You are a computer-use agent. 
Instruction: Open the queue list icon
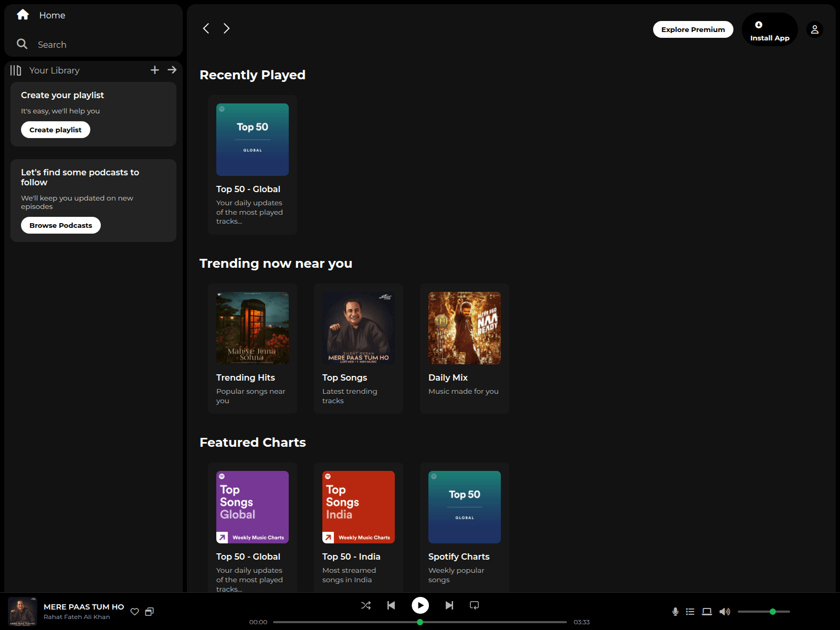tap(690, 612)
